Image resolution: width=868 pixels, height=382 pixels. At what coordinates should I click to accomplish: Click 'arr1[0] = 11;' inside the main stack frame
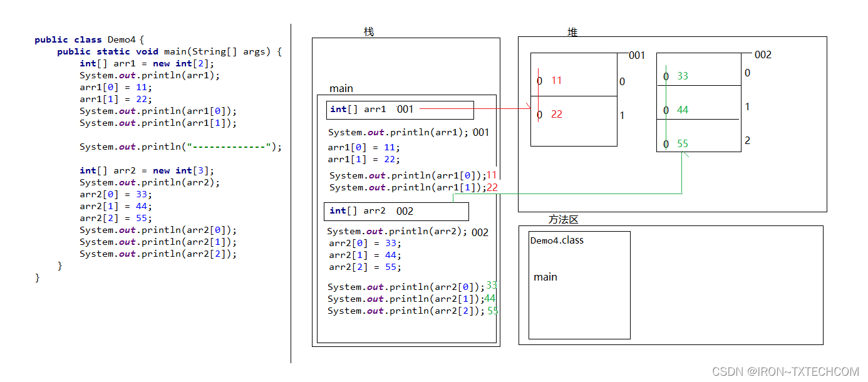tap(364, 148)
